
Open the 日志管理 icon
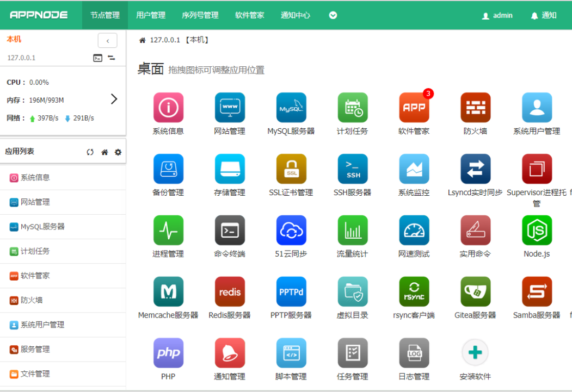coord(414,353)
